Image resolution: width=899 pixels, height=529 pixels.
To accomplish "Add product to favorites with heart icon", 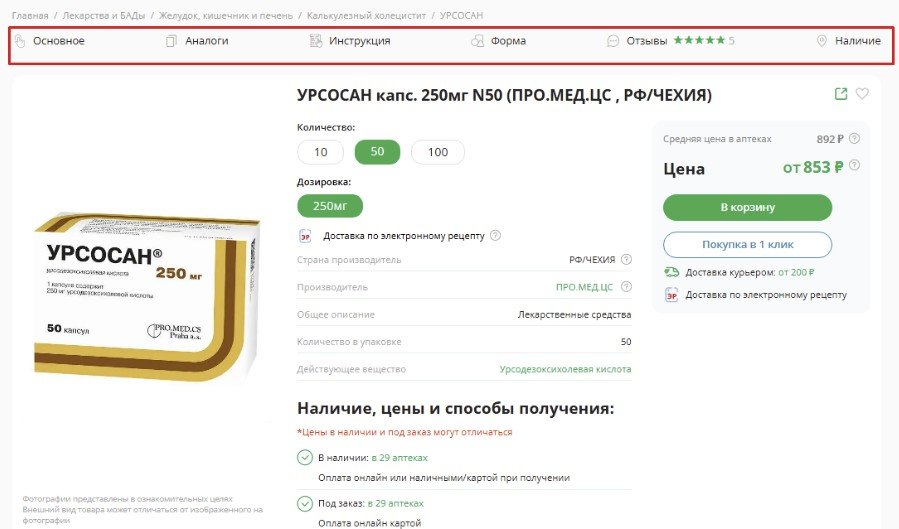I will click(862, 93).
